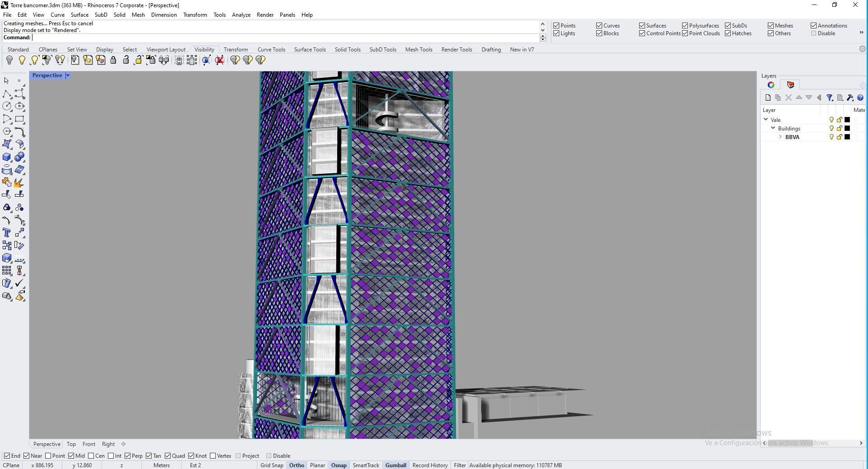
Task: Toggle visibility lightbulb of Vale layer
Action: click(831, 120)
